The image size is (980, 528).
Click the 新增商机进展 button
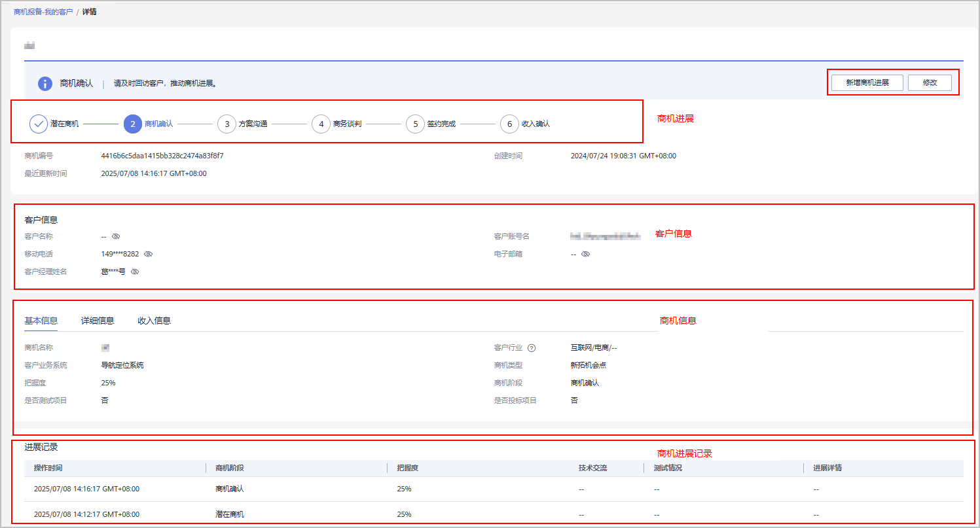[867, 83]
